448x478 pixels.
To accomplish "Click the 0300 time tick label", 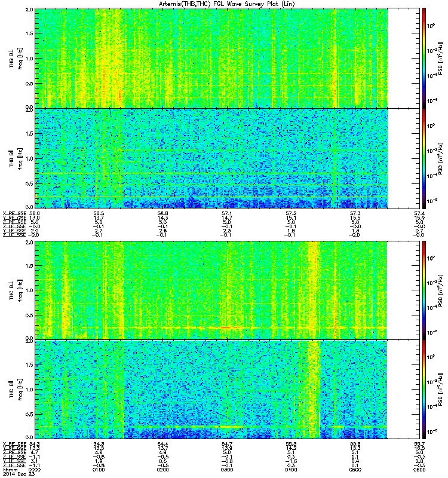I will tap(227, 470).
